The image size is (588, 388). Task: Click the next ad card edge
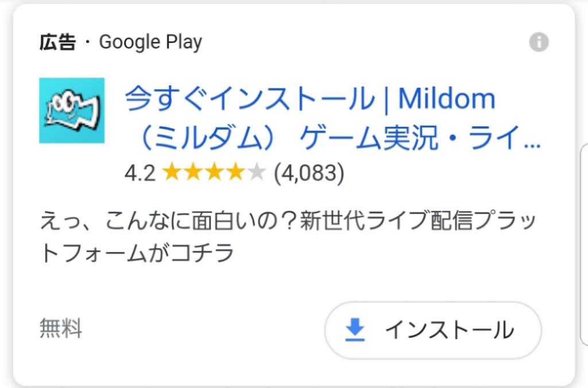[584, 244]
